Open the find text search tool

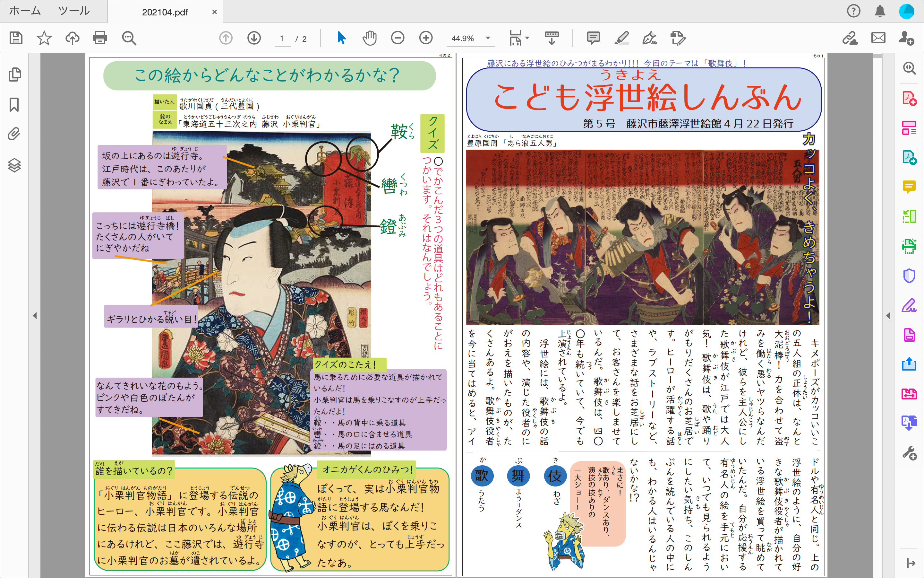pos(129,38)
